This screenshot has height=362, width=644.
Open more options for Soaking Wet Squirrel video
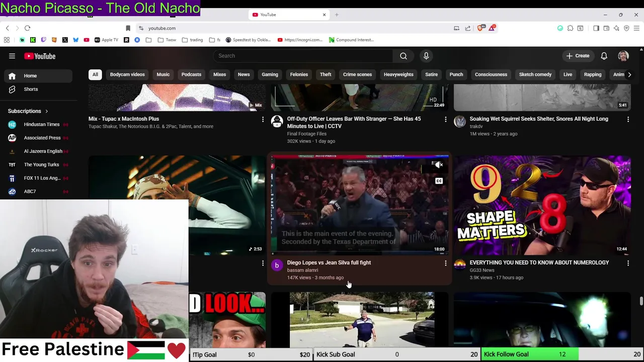click(x=628, y=119)
